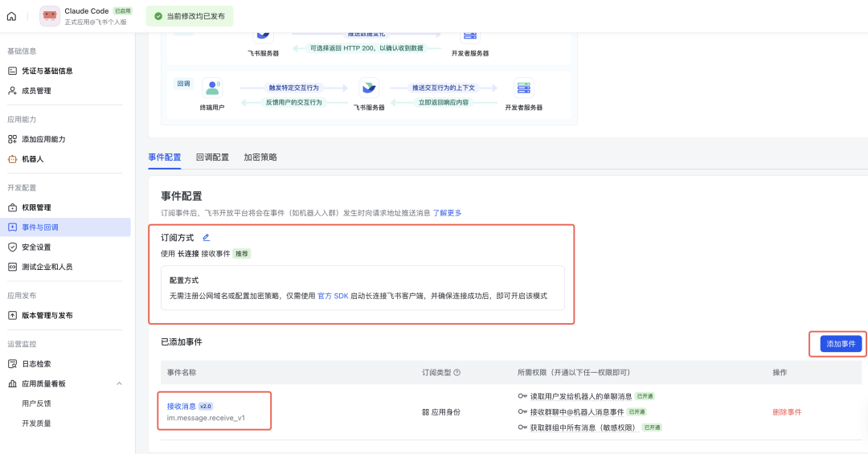Click the im.message.receive_v1 event identifier

click(x=206, y=418)
